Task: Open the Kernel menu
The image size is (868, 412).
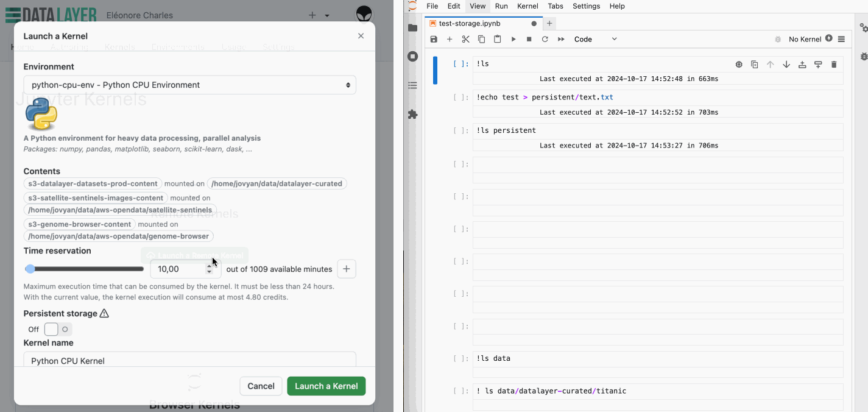Action: (x=528, y=6)
